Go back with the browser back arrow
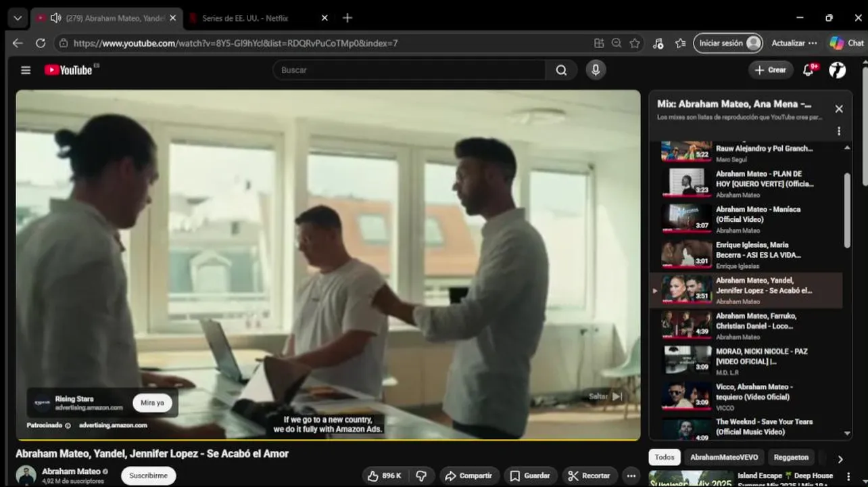The width and height of the screenshot is (868, 487). coord(18,43)
